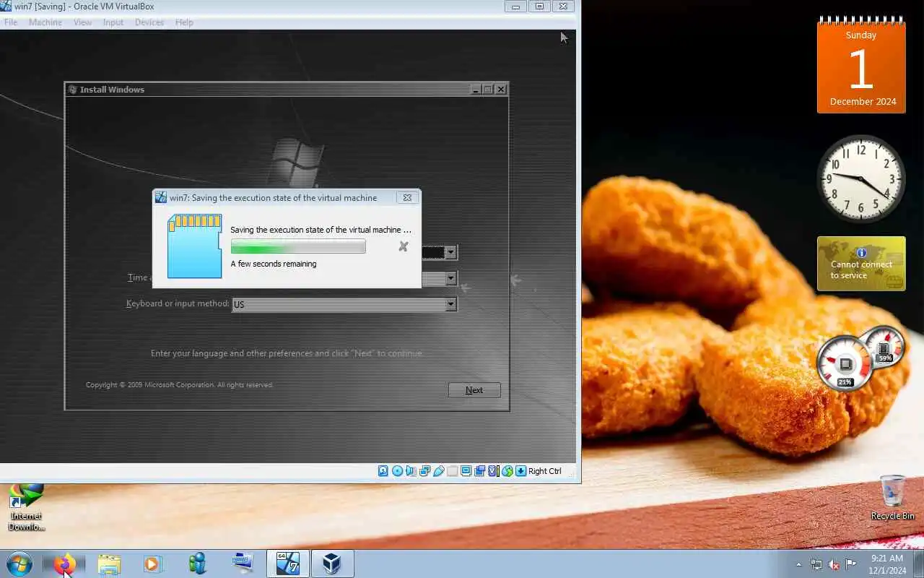Click the CPU virtualization indicator in VirtualBox status bar
Viewport: 924px width, 578px height.
tap(493, 471)
